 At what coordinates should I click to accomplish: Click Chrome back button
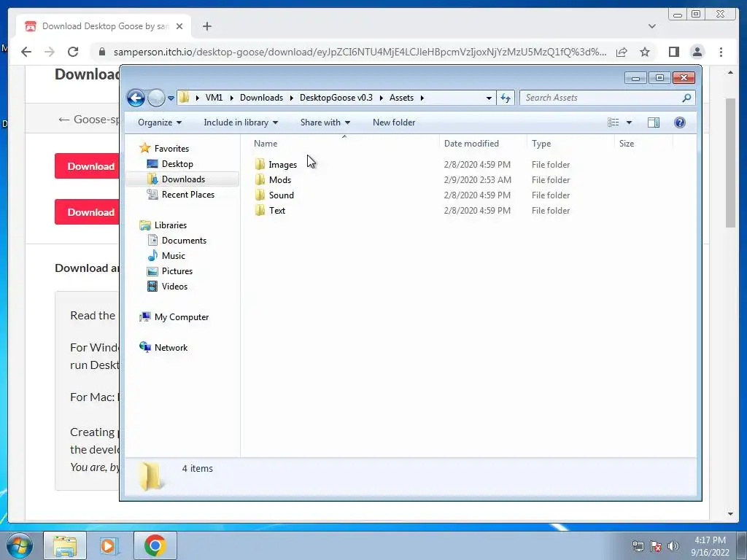point(26,52)
